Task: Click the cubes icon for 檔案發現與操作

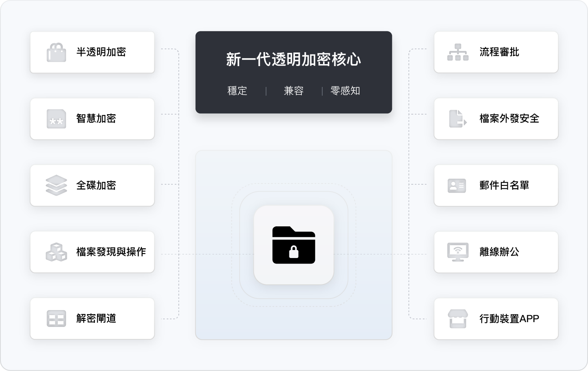Action: [x=57, y=252]
